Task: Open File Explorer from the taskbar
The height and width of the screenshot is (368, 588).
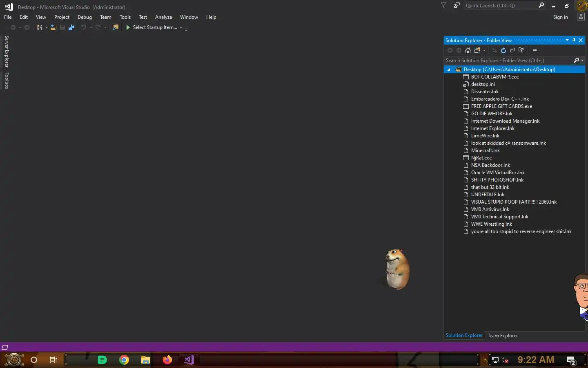Action: (x=146, y=360)
